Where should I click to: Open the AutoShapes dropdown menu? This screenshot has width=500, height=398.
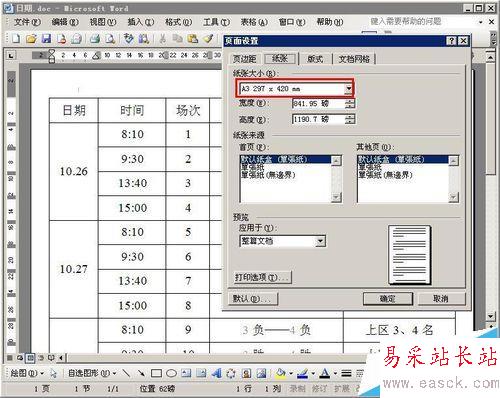(x=92, y=373)
